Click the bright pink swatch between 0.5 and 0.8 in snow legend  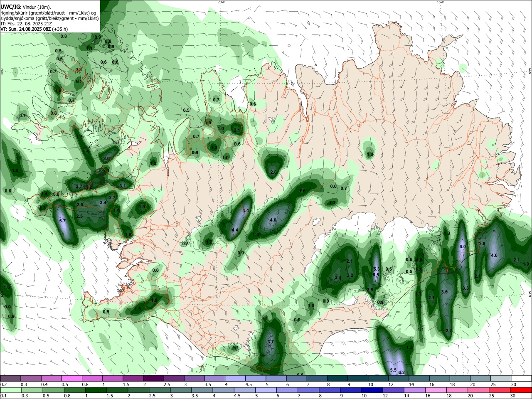pos(72,379)
